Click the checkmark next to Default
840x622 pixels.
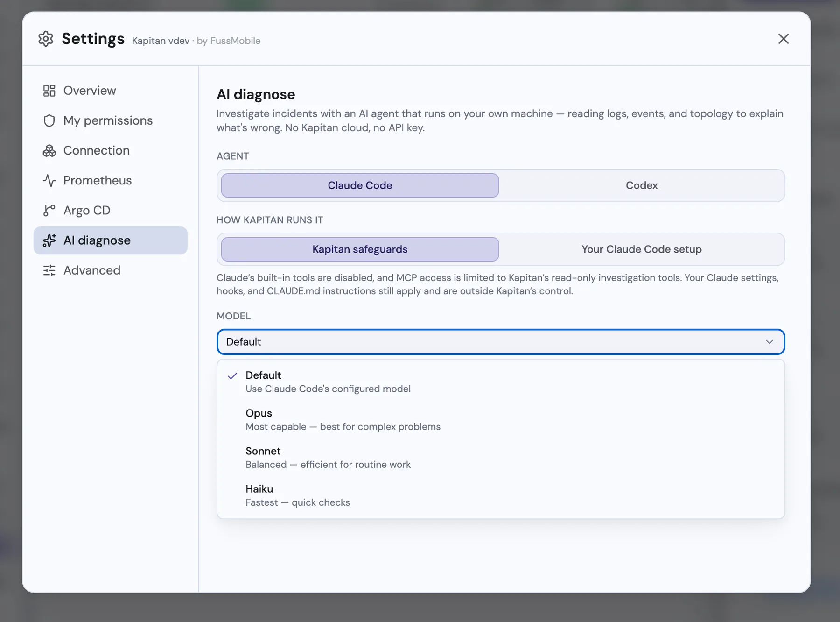[x=232, y=375]
